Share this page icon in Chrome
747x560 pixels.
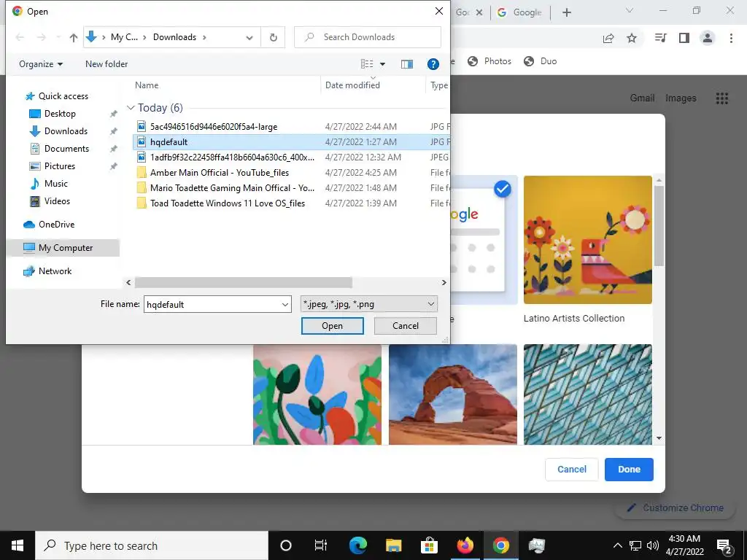[x=608, y=38]
